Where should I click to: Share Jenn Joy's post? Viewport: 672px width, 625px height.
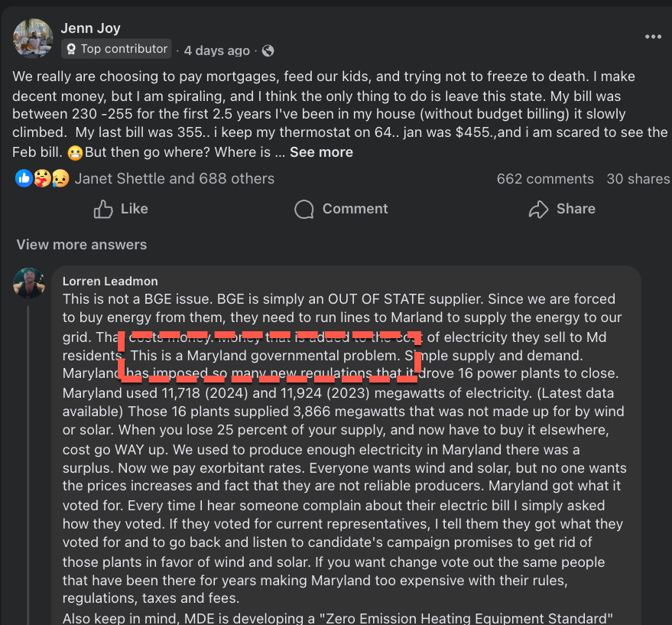pos(561,209)
